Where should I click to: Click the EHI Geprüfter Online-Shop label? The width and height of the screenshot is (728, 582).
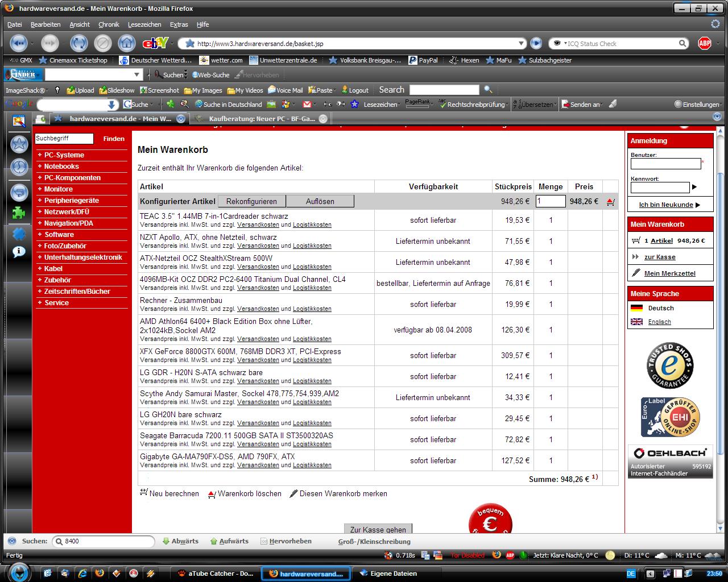(x=671, y=417)
